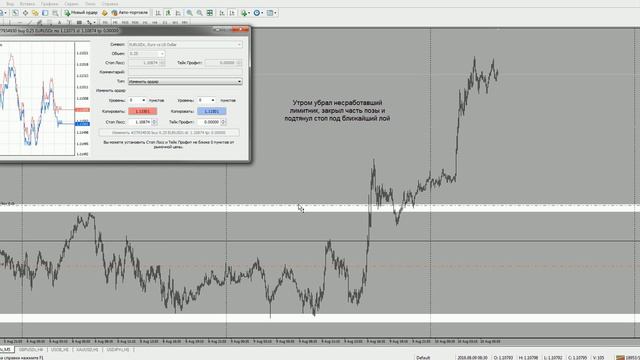640x360 pixels.
Task: Open the Графики menu
Action: [x=49, y=4]
